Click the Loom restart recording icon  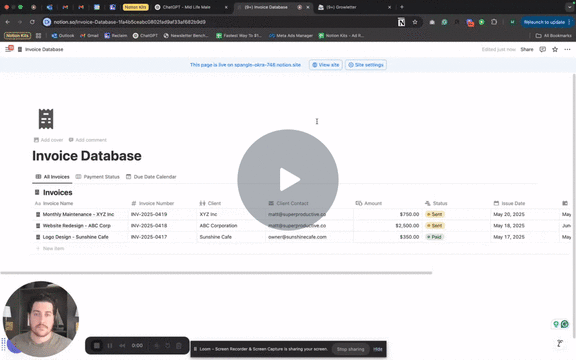coord(167,346)
